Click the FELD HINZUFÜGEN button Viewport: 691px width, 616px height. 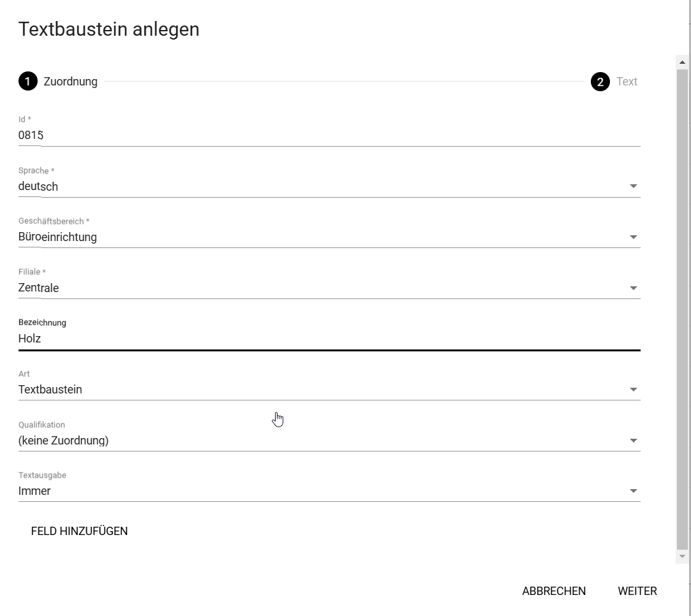79,531
